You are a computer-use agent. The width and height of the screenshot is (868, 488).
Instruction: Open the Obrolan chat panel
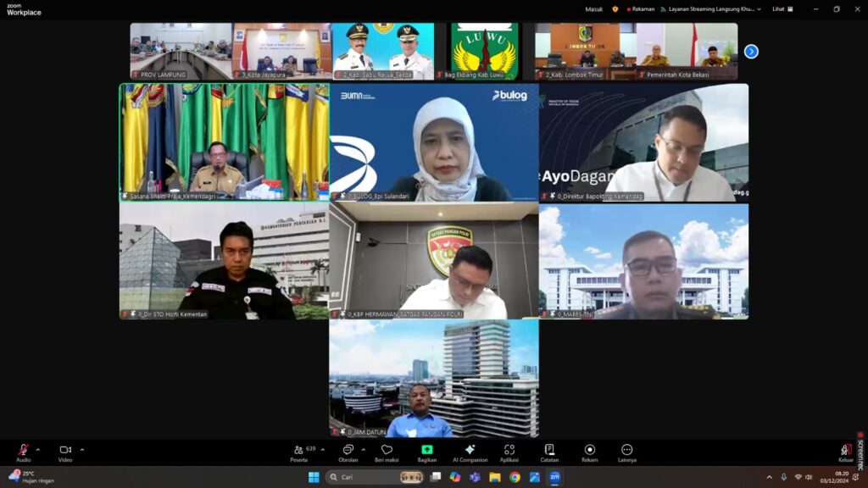point(348,452)
